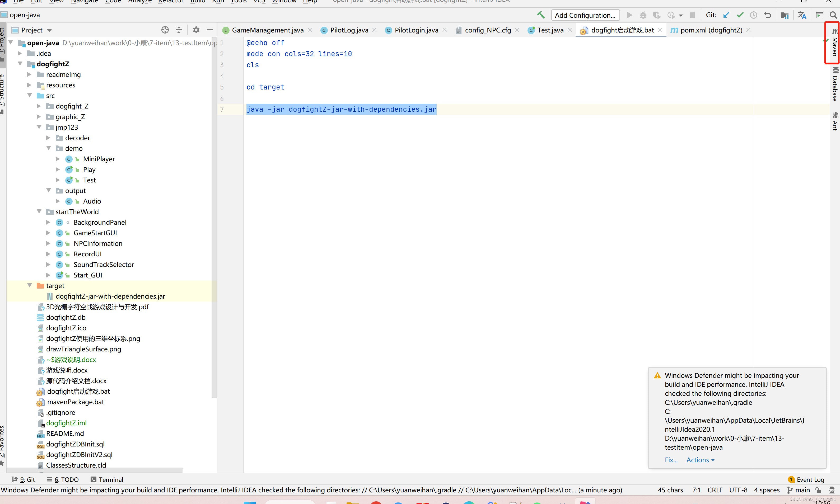Viewport: 840px width, 504px height.
Task: Click the Git rollback icon
Action: click(767, 15)
